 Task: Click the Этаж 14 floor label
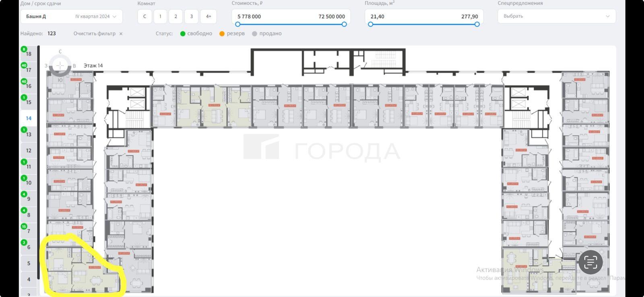pos(93,65)
